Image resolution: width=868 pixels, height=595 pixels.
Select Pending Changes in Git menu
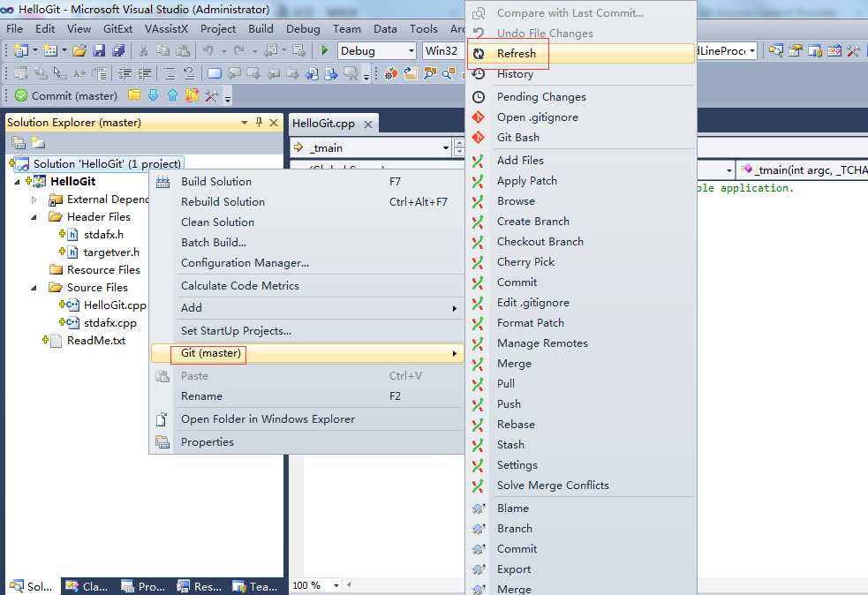pos(581,97)
